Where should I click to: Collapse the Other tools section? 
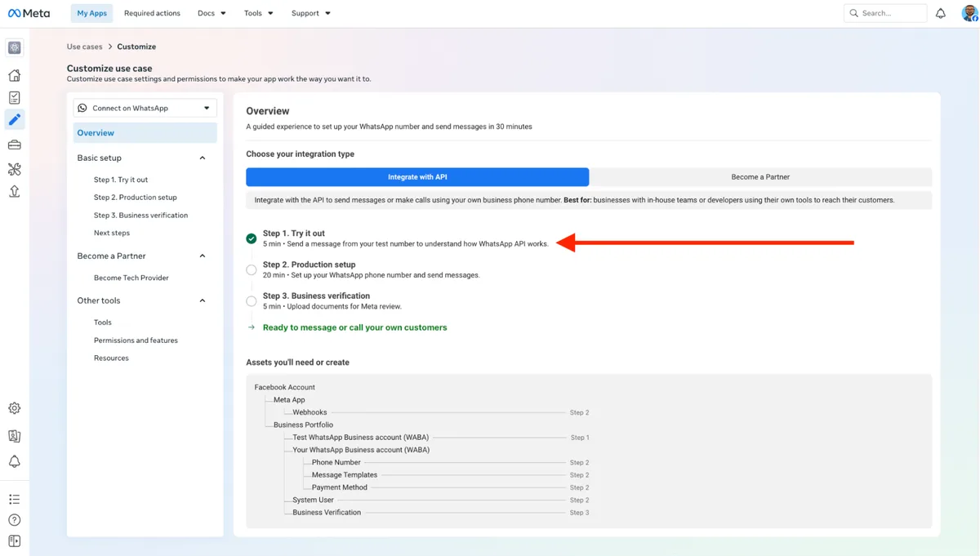point(203,300)
